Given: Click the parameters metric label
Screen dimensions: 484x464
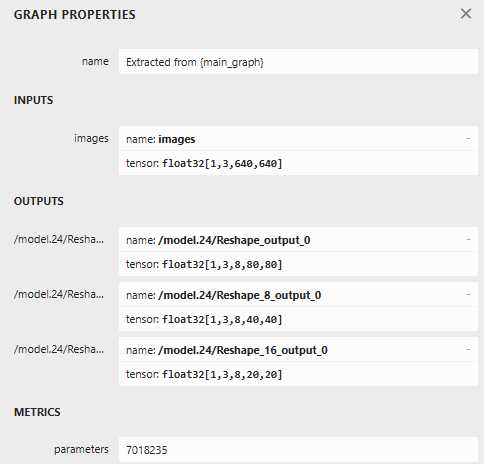Looking at the screenshot, I should [81, 449].
